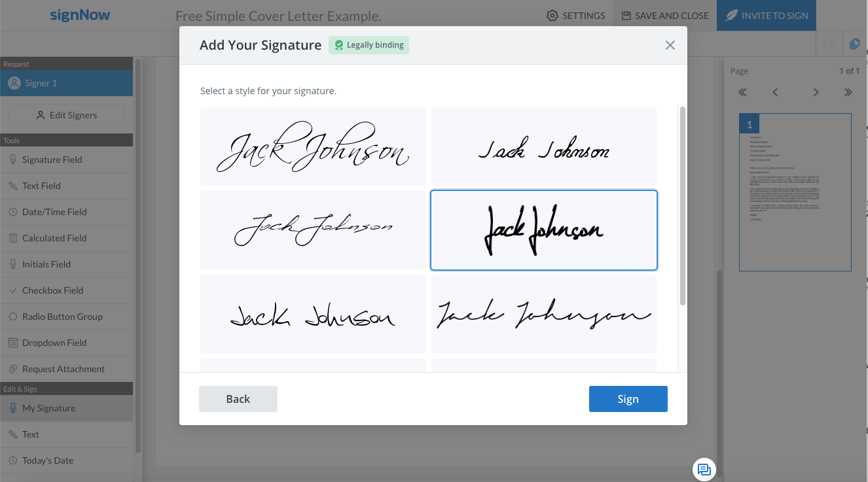Screen dimensions: 868x482
Task: Click the blue Sign button
Action: [628, 399]
